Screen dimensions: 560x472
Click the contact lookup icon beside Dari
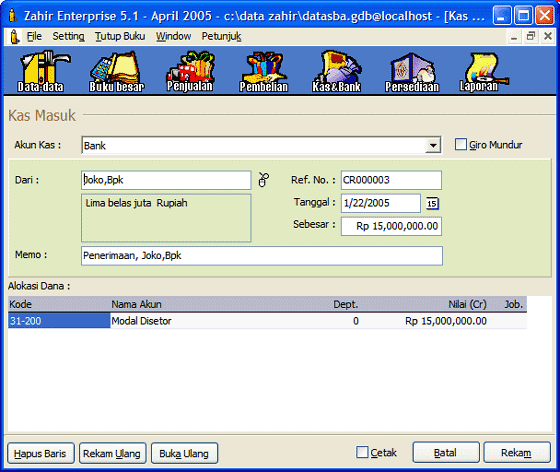(264, 180)
